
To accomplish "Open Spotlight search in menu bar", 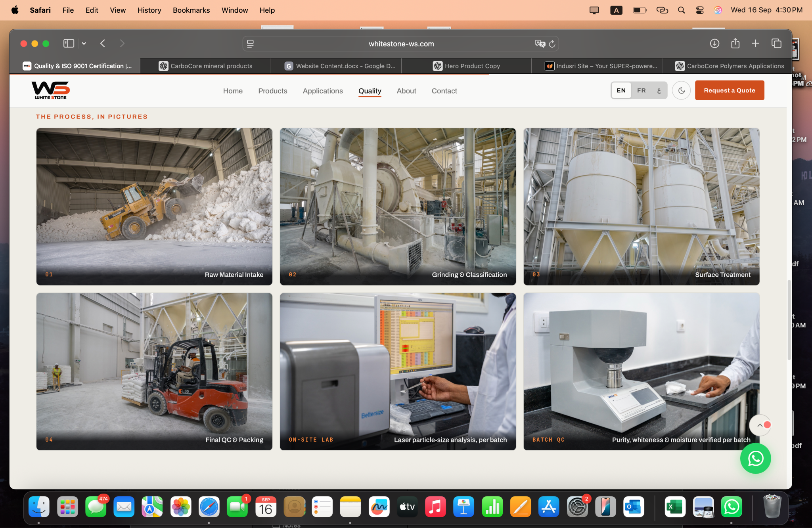I will (681, 10).
